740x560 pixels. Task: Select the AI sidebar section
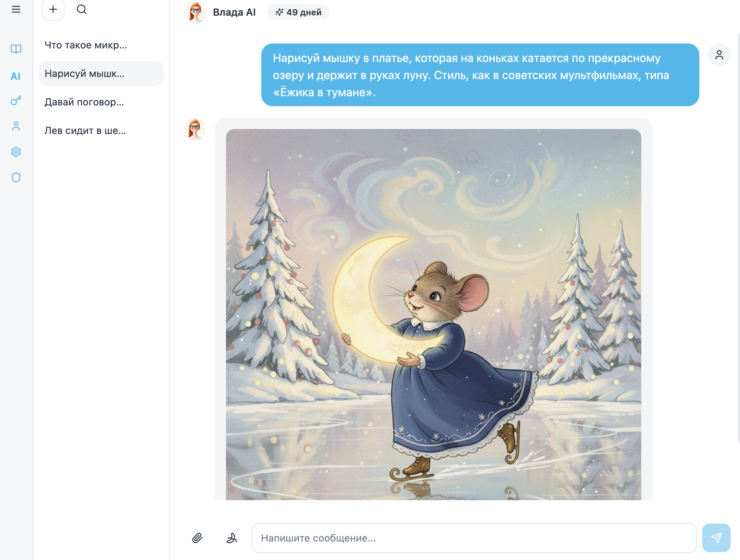click(16, 76)
